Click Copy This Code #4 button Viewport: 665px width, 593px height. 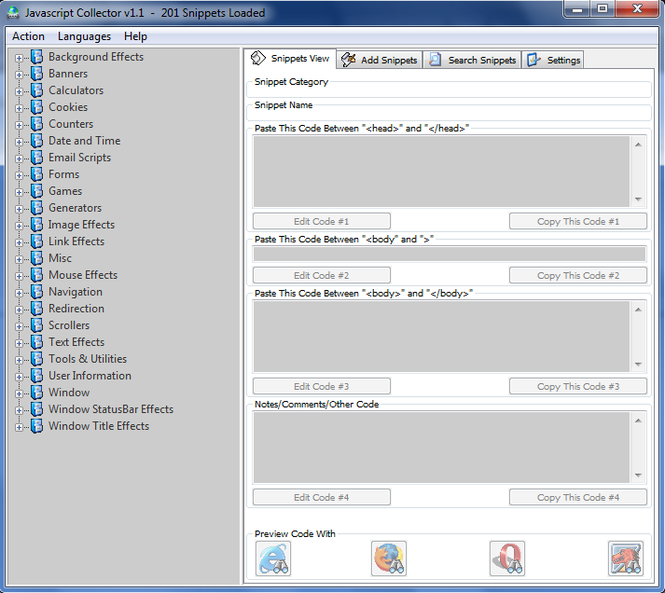click(x=578, y=498)
